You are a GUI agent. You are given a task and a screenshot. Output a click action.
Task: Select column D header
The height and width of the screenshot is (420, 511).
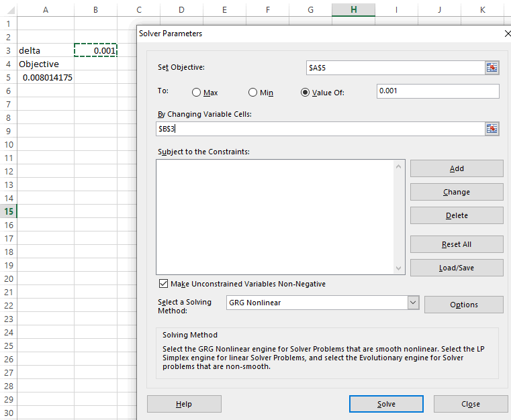coord(181,10)
